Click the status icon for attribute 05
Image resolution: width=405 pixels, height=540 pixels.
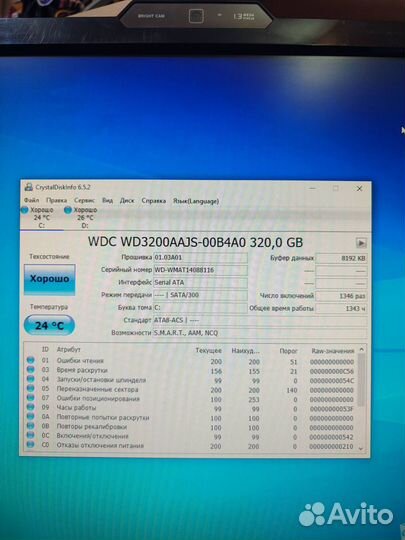[x=31, y=388]
